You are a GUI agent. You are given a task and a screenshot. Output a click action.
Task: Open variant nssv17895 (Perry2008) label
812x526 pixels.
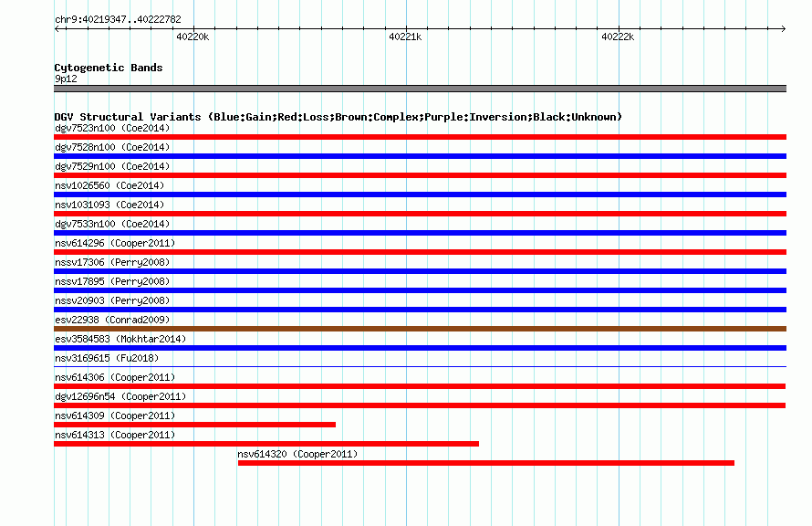pyautogui.click(x=112, y=281)
